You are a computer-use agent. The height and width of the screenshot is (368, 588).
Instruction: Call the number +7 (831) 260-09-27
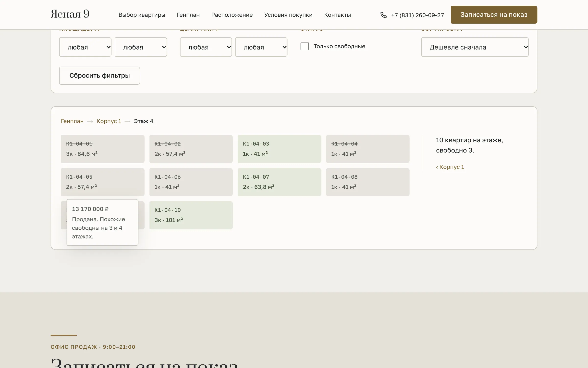[x=417, y=15]
